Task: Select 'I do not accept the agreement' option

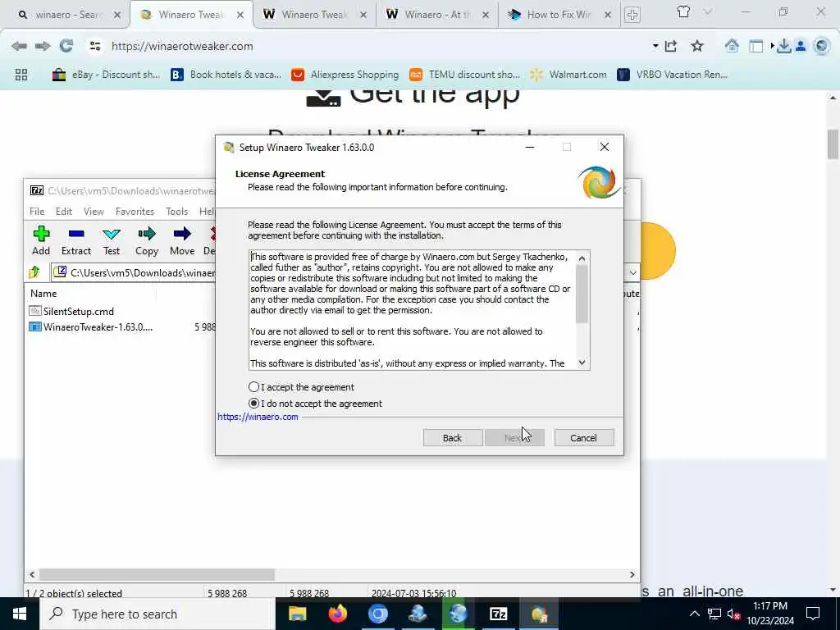Action: pyautogui.click(x=254, y=404)
